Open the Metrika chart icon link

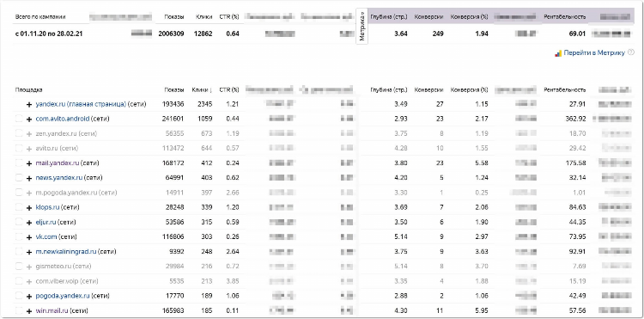tap(558, 53)
